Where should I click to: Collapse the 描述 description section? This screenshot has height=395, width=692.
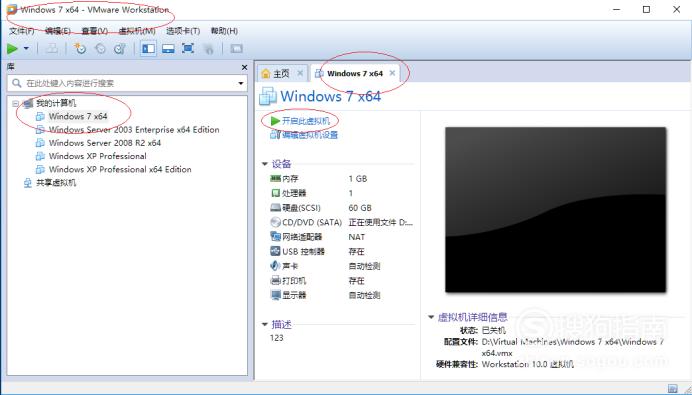point(265,325)
